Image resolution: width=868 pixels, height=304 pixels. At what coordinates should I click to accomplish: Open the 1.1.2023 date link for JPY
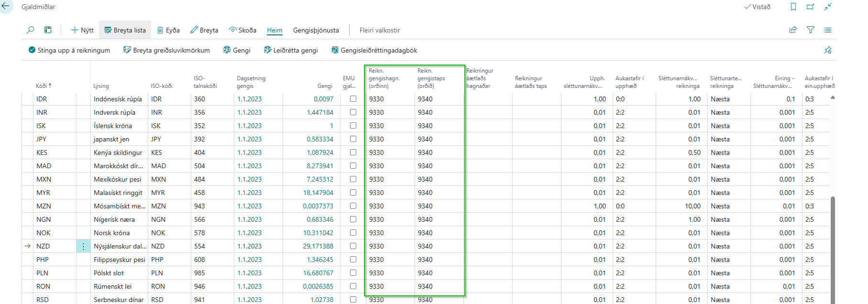click(249, 139)
